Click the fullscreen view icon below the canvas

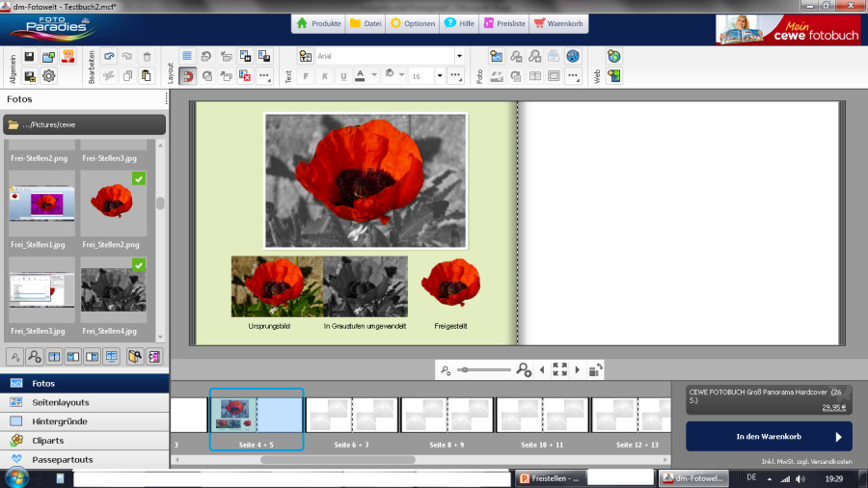(x=559, y=369)
